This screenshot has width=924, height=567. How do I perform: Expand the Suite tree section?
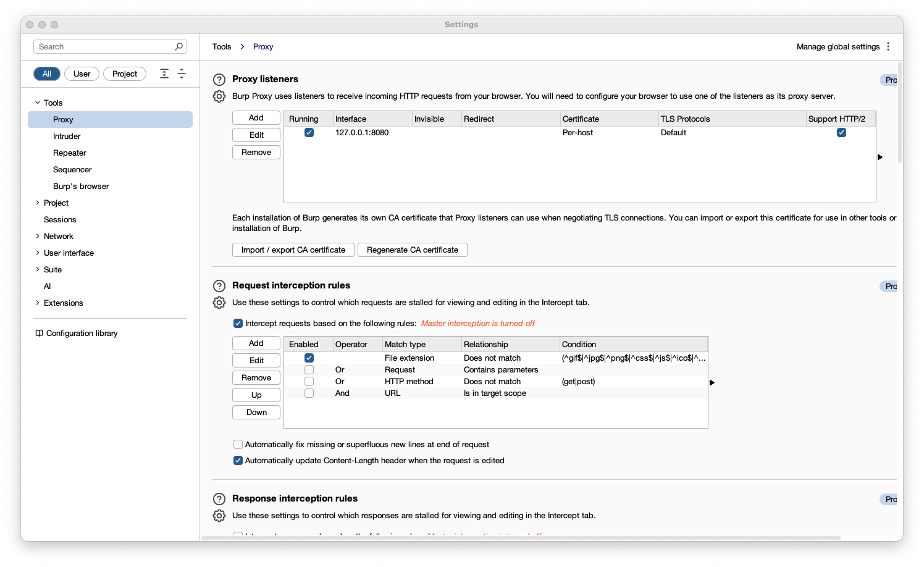click(x=38, y=269)
